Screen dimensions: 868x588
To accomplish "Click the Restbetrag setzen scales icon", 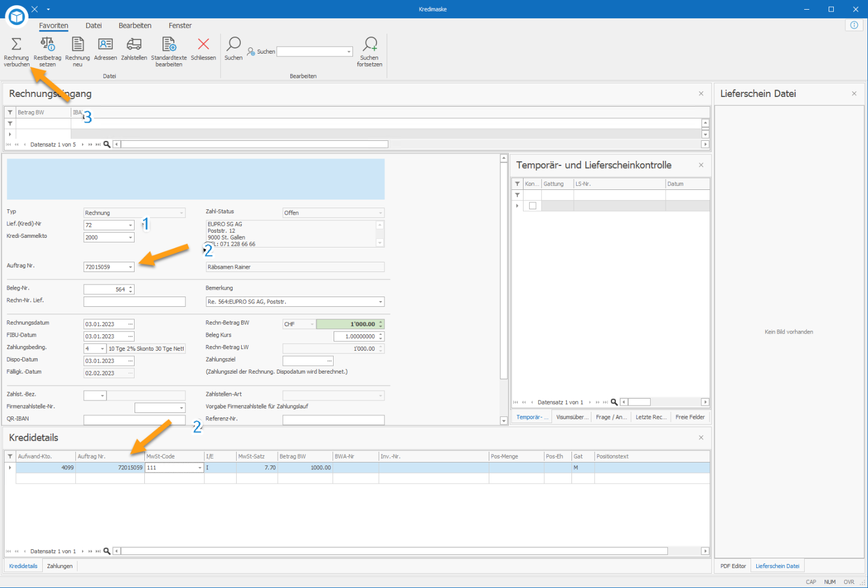I will [x=47, y=44].
